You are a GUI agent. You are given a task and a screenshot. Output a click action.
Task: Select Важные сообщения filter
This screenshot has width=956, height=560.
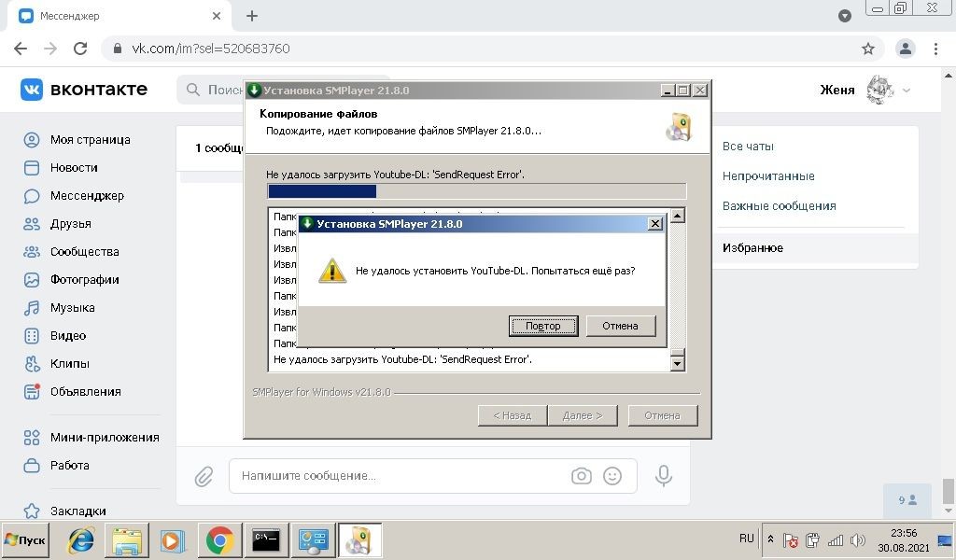pos(780,206)
